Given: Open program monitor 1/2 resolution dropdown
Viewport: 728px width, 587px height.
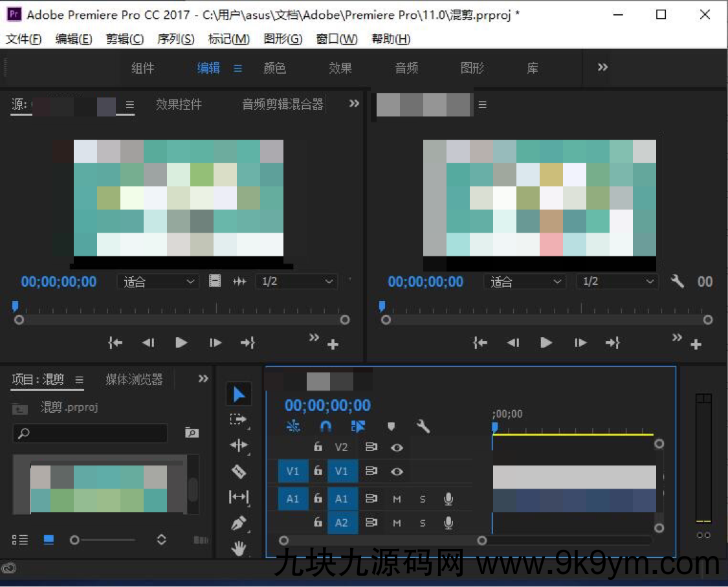Looking at the screenshot, I should (x=616, y=282).
